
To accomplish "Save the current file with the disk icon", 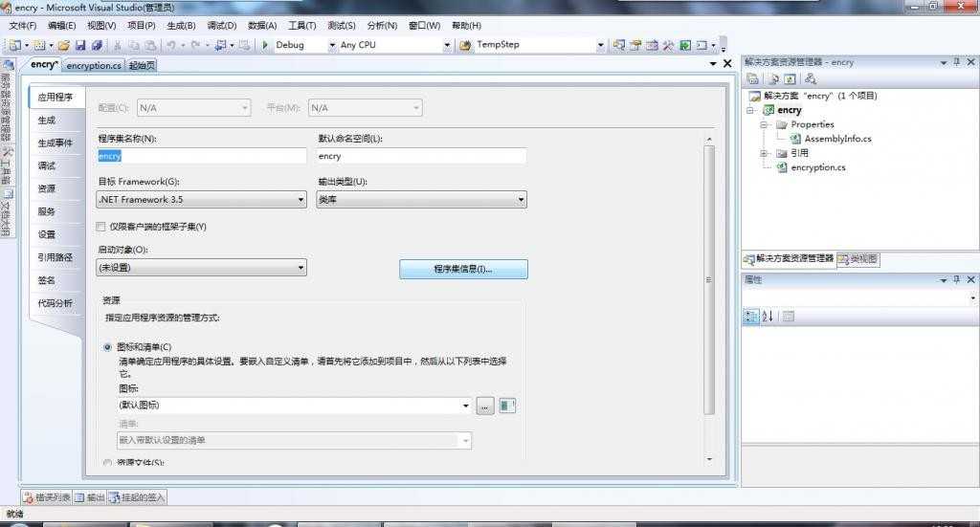I will (80, 45).
